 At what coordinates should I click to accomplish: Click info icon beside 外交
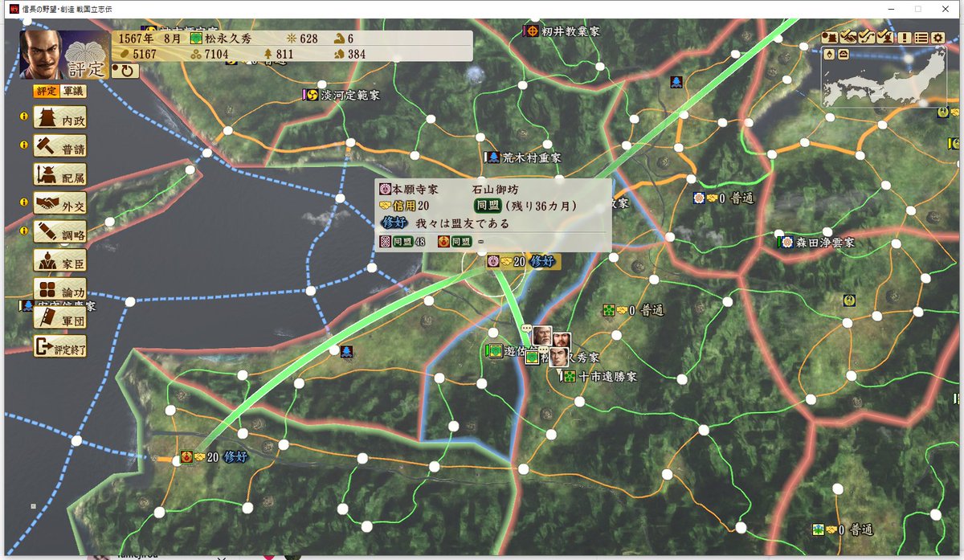click(23, 202)
